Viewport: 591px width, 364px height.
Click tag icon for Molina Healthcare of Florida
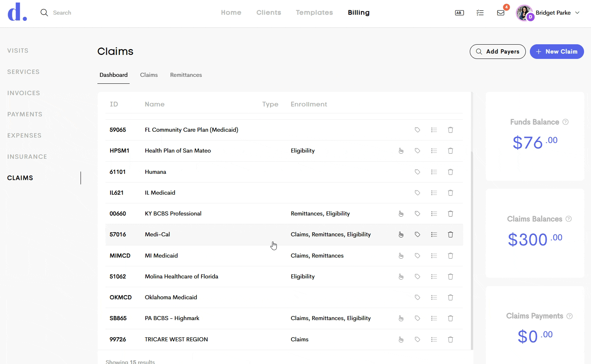[x=417, y=277]
